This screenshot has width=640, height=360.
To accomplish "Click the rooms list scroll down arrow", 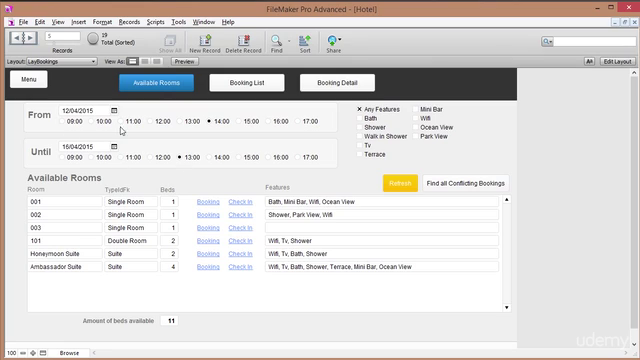I will point(507,308).
